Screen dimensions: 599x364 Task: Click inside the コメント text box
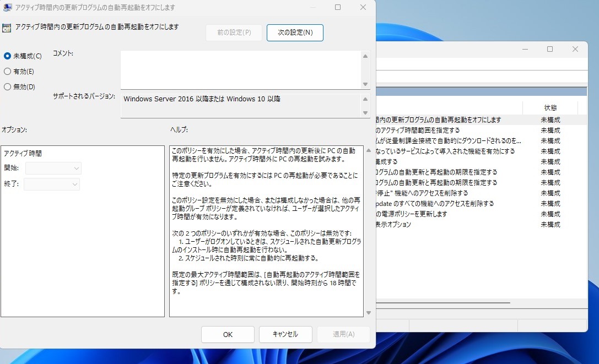[x=240, y=69]
